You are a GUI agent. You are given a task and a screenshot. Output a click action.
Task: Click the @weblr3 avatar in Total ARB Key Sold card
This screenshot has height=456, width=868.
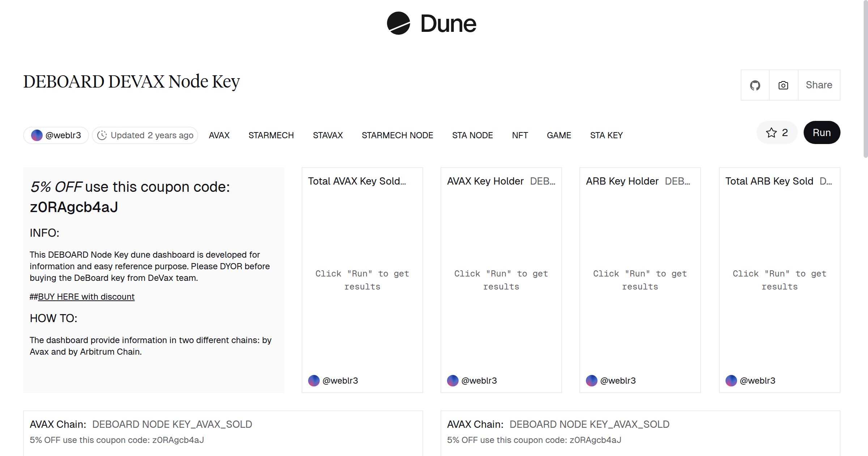pos(731,380)
